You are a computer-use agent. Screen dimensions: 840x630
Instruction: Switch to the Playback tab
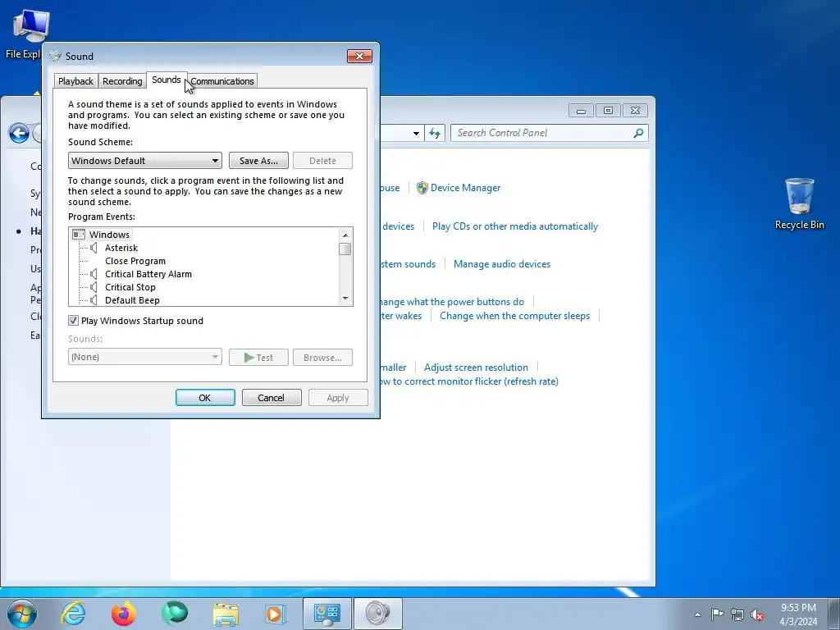(75, 81)
